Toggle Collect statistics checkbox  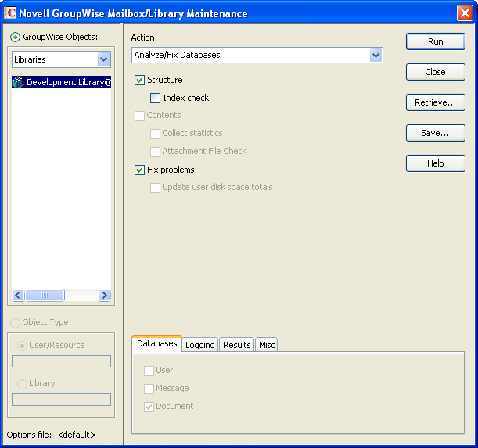coord(155,134)
